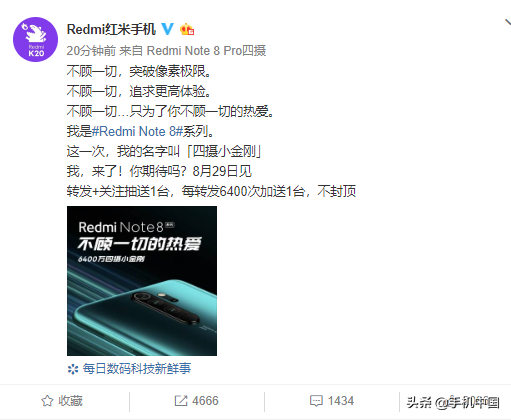The image size is (511, 420).
Task: Click the blue V verification badge
Action: pos(167,29)
